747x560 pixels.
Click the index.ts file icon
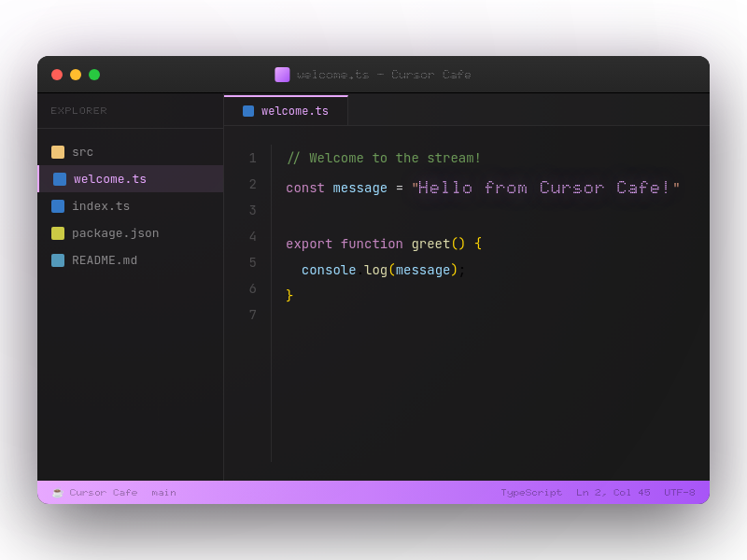59,205
